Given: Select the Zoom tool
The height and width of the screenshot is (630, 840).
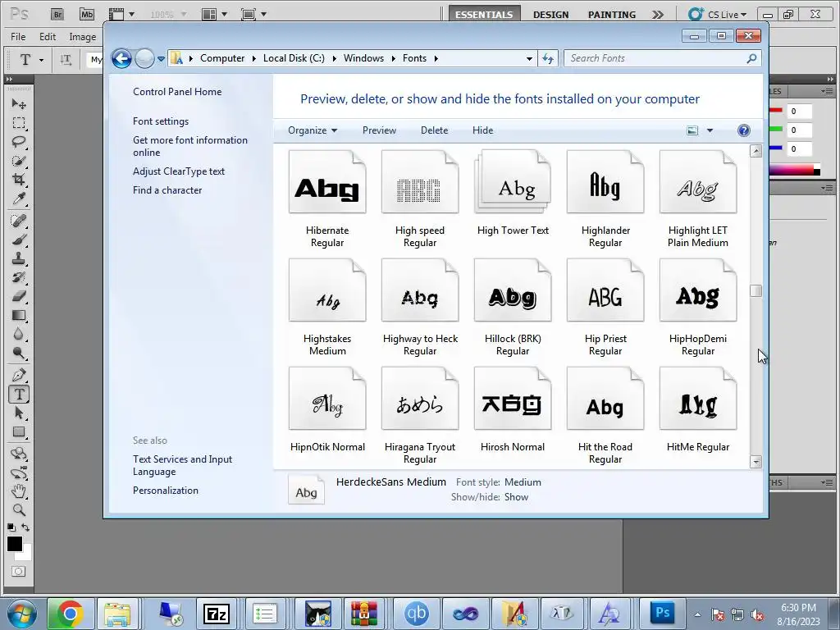Looking at the screenshot, I should pyautogui.click(x=19, y=510).
